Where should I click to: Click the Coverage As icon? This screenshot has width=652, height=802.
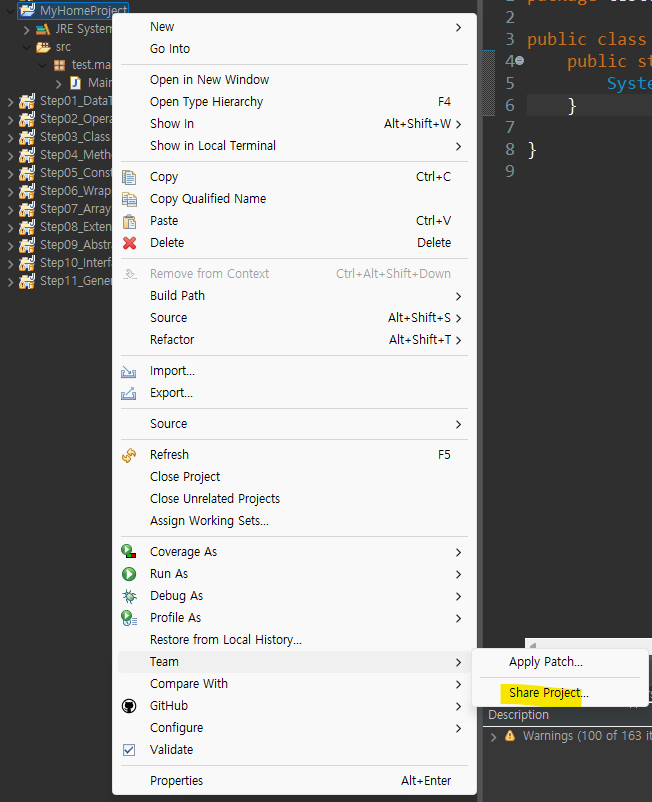(x=129, y=551)
